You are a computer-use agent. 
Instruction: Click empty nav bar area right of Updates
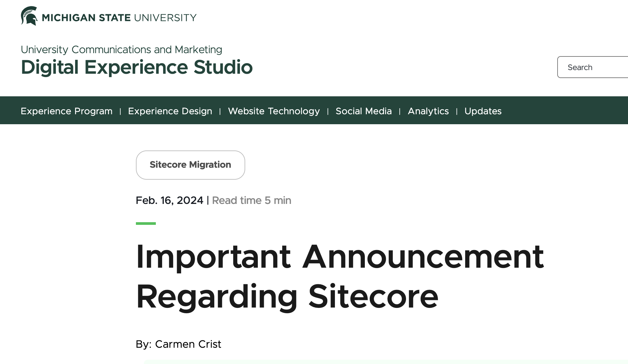point(565,110)
